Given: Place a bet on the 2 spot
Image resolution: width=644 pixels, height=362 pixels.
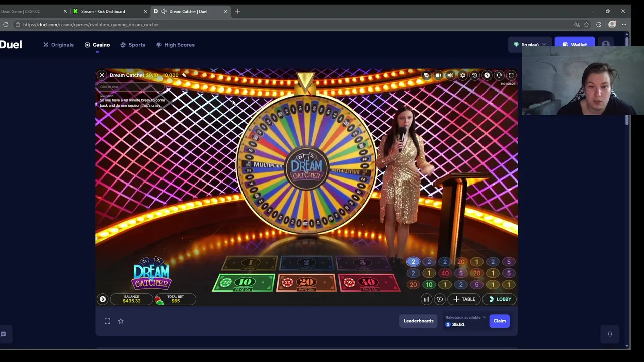Looking at the screenshot, I should 306,263.
